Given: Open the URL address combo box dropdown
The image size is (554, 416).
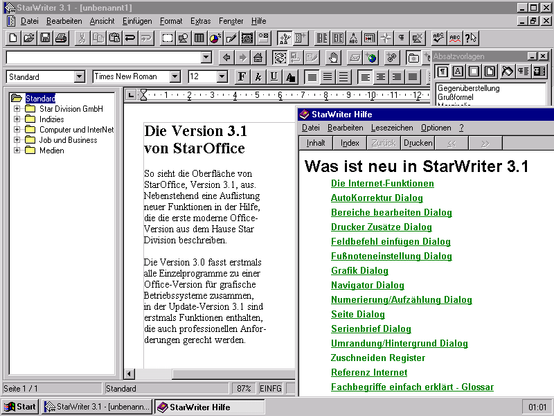Looking at the screenshot, I should pyautogui.click(x=206, y=57).
